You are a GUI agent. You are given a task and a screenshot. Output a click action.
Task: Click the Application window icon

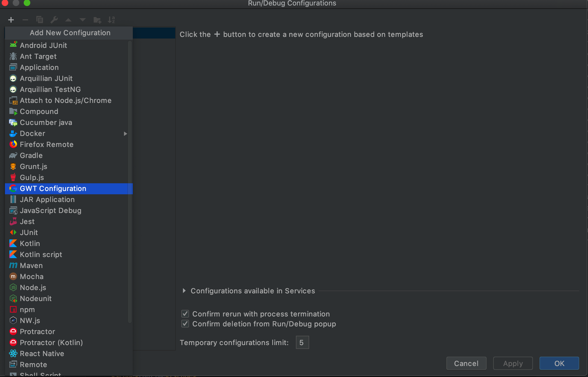[13, 67]
